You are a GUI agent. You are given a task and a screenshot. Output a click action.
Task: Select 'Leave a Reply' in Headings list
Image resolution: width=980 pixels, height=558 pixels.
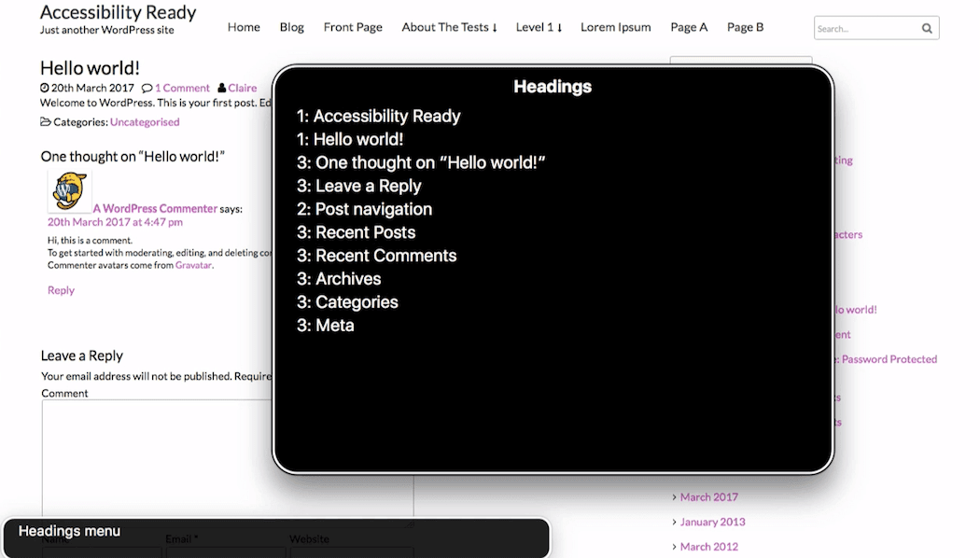click(368, 186)
